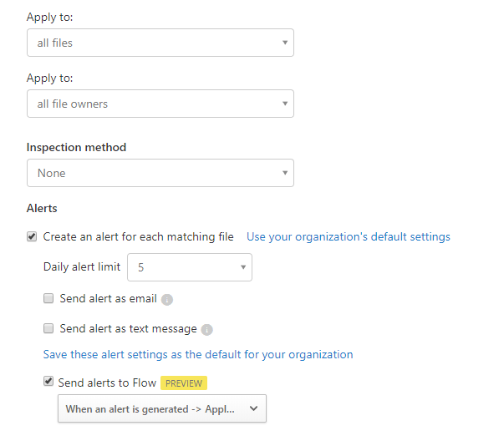This screenshot has width=504, height=446.
Task: Click the 'Send alerts to Flow' label text
Action: pos(107,383)
